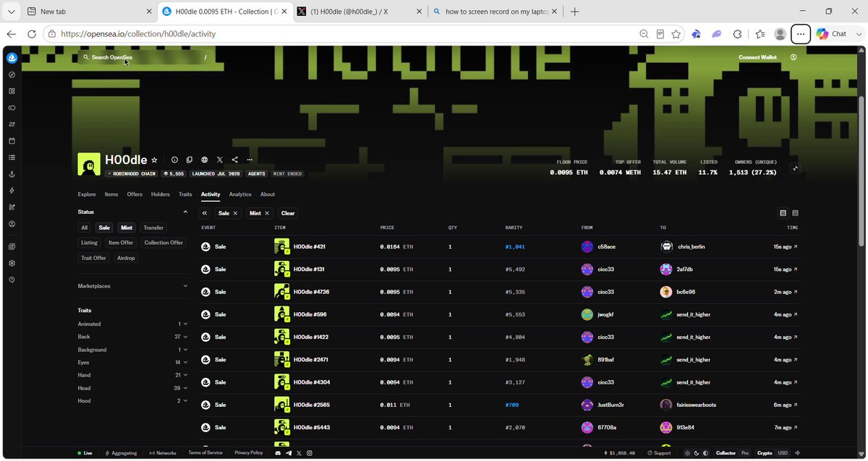Enable the Listing status filter
The height and width of the screenshot is (461, 868).
tap(90, 243)
